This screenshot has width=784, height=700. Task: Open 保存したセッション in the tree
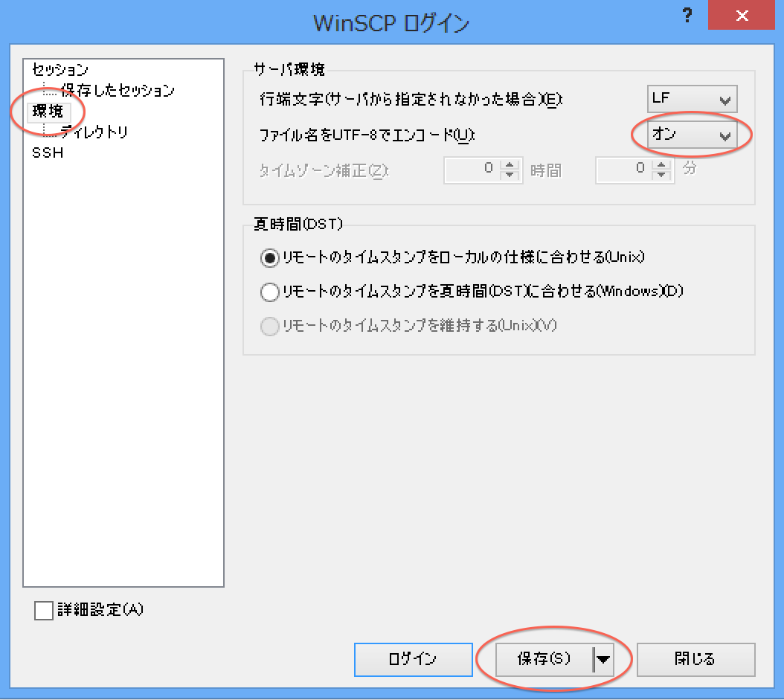coord(117,90)
